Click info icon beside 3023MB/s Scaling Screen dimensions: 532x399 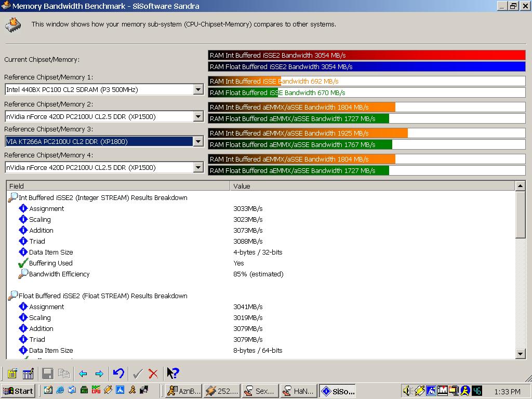pos(23,219)
